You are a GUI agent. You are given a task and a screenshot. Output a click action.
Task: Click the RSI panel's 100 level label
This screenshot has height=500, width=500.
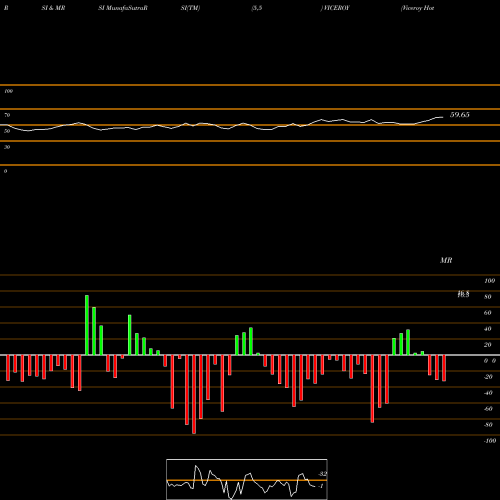coord(8,91)
